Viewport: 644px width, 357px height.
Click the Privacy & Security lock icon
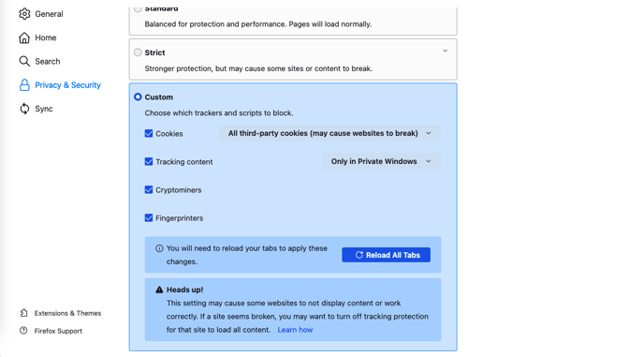24,85
